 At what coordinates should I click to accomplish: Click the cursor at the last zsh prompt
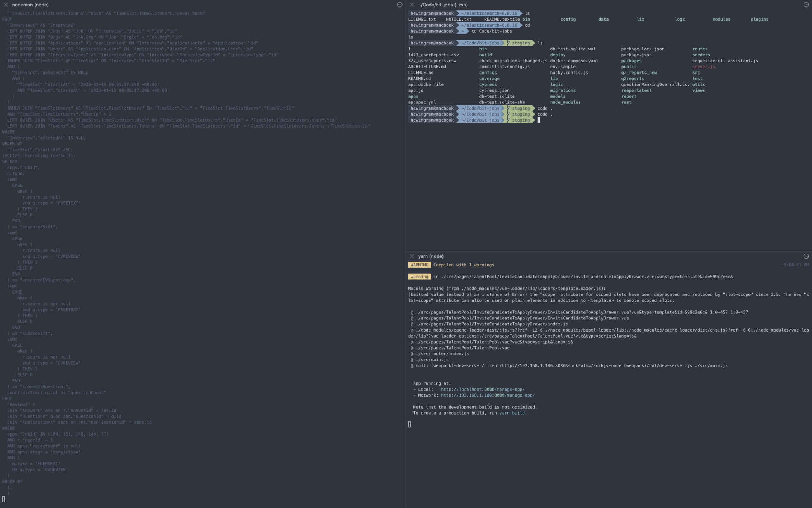(539, 120)
